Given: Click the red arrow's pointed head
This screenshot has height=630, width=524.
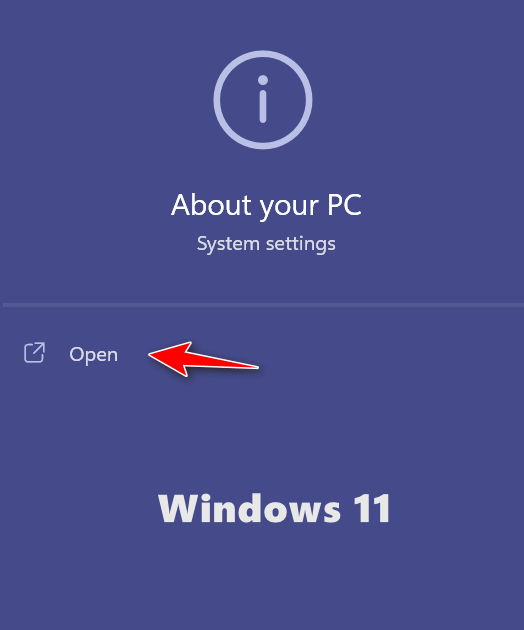Looking at the screenshot, I should pyautogui.click(x=169, y=357).
